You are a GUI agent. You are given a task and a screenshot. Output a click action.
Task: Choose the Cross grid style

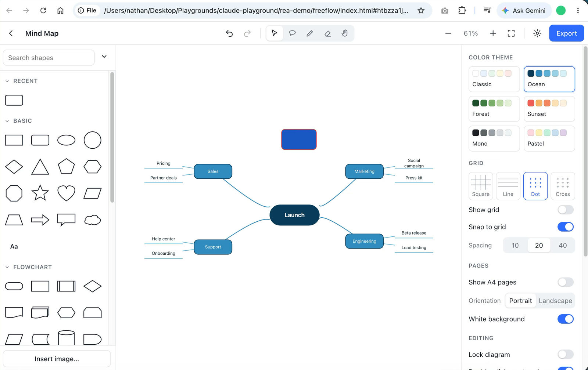[x=563, y=186]
